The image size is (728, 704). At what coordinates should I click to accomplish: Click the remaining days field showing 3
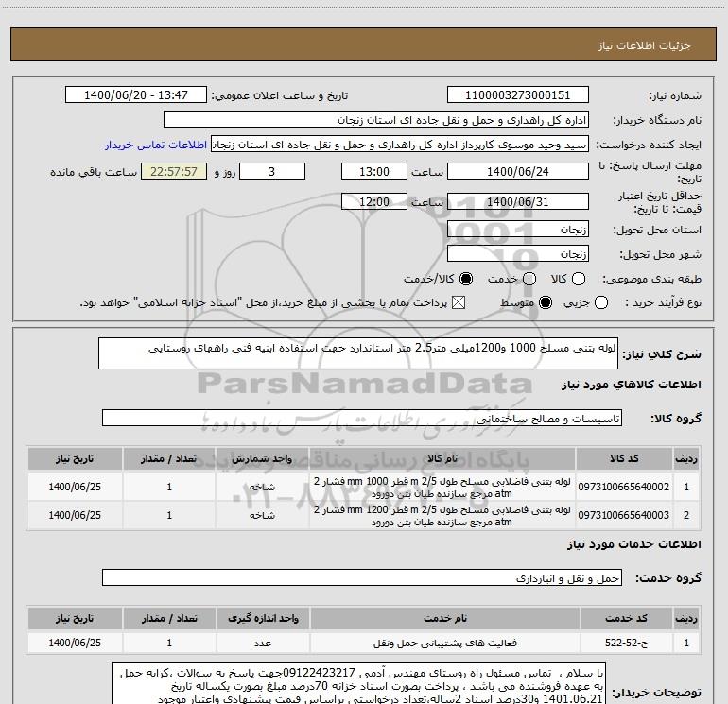tap(272, 171)
